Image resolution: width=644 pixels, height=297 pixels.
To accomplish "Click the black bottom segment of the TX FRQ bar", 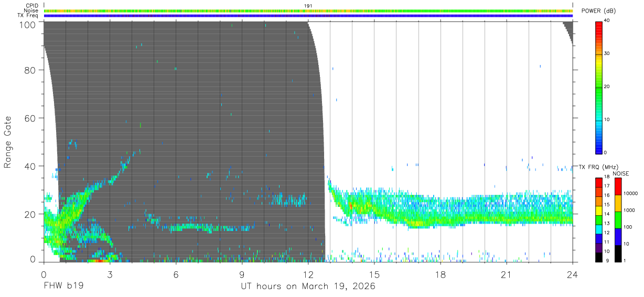I will click(599, 257).
